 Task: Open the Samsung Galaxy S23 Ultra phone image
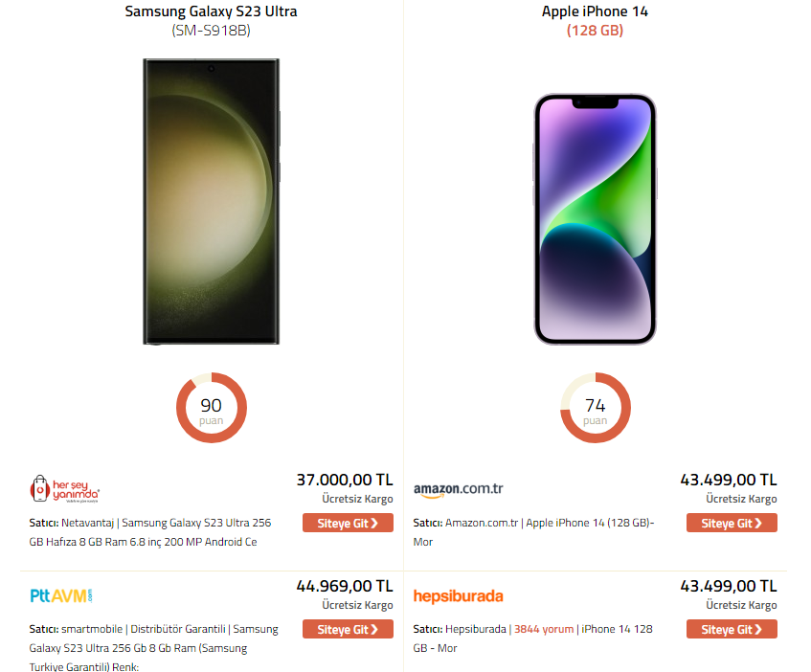click(x=211, y=201)
